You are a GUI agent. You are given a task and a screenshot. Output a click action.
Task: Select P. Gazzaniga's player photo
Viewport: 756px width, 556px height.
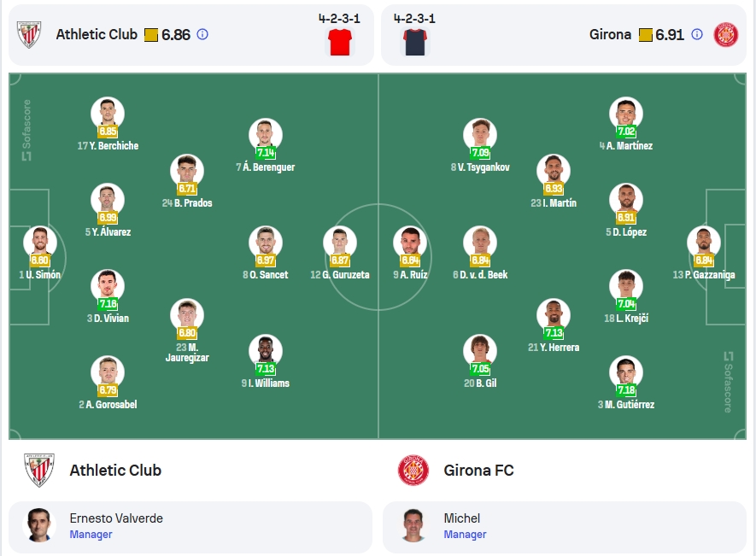click(x=703, y=242)
